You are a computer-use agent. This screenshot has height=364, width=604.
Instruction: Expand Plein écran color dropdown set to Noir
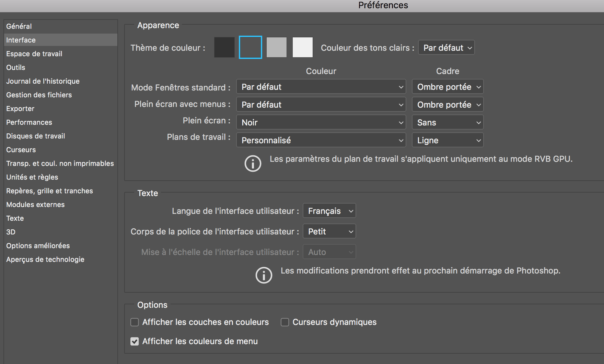pos(321,123)
